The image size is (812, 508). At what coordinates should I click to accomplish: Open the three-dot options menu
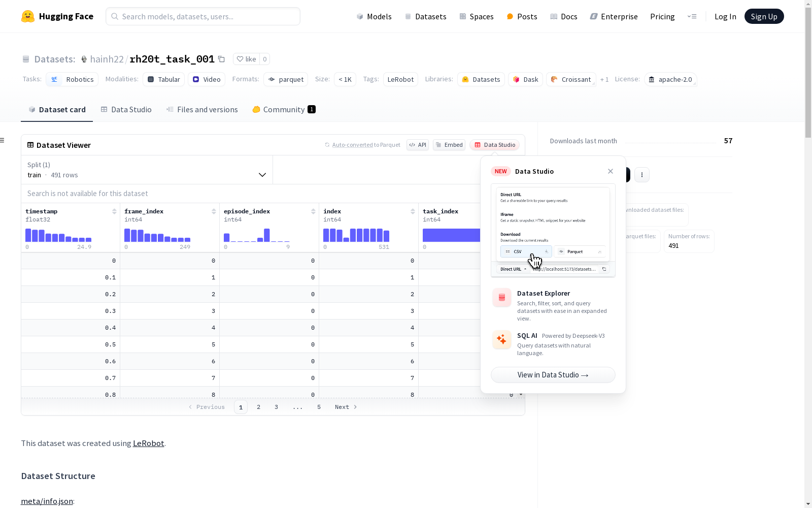tap(642, 175)
